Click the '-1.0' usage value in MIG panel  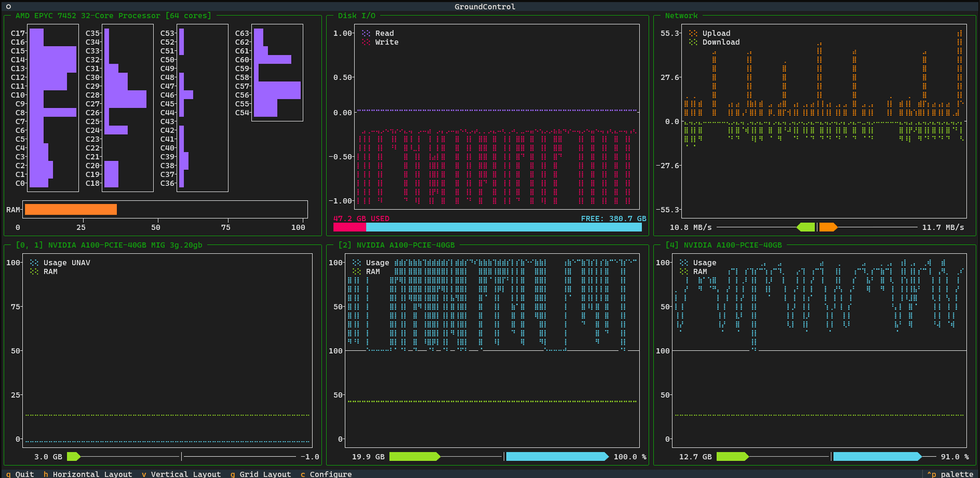(310, 457)
